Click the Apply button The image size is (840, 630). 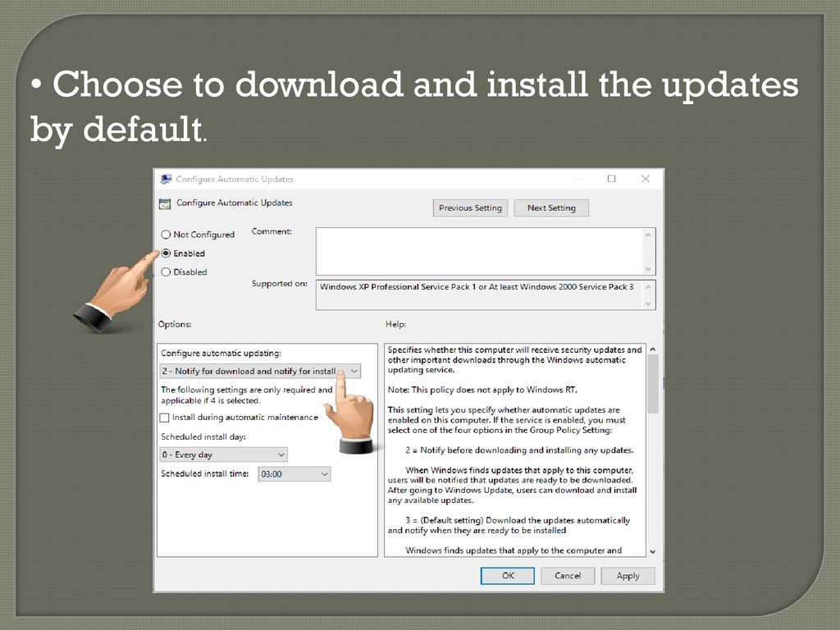(628, 576)
